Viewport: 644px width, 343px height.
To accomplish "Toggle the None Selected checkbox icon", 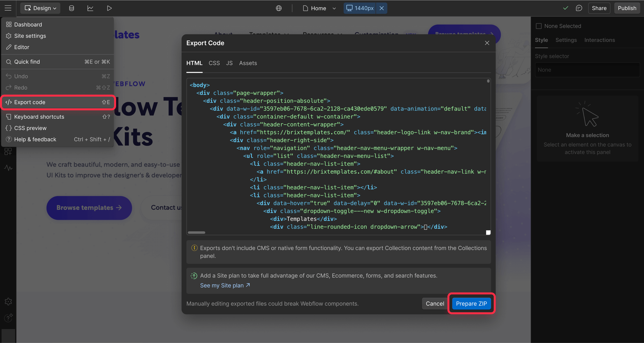I will 538,26.
